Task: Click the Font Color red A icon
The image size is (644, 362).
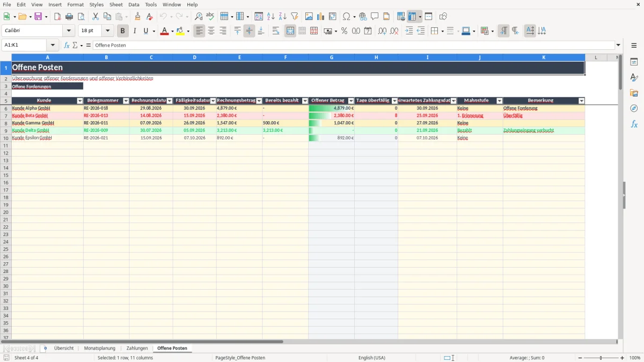Action: coord(164,31)
